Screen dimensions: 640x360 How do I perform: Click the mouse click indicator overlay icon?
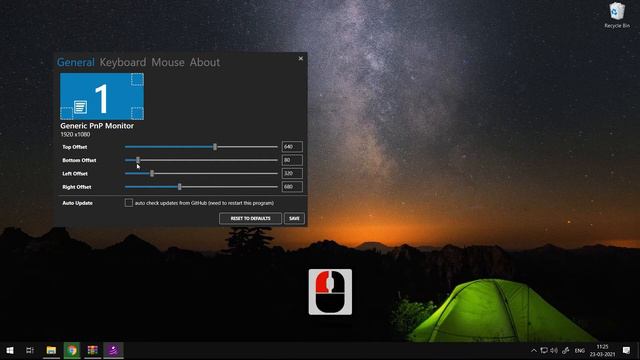pos(330,292)
